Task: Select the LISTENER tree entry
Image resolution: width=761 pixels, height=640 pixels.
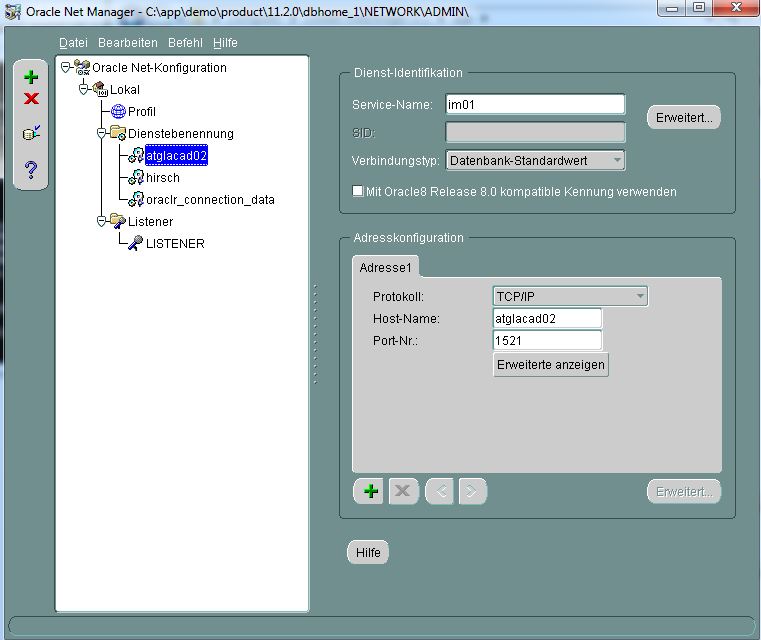Action: pyautogui.click(x=175, y=244)
